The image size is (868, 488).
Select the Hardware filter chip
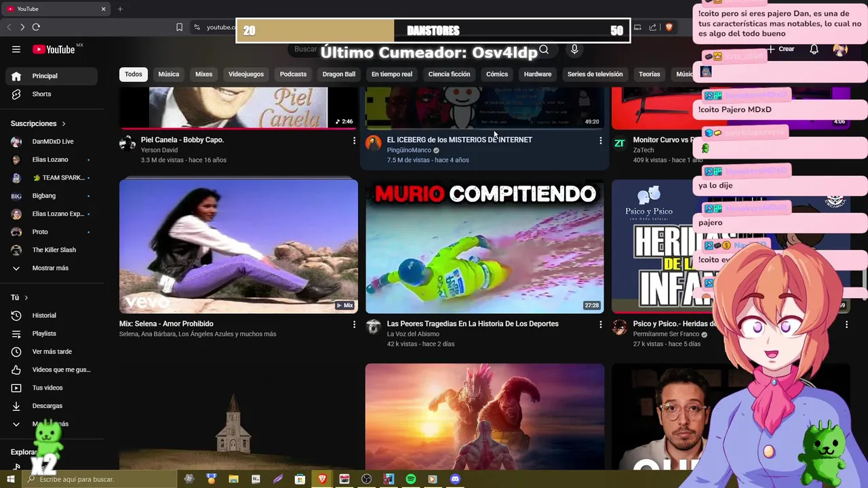(538, 74)
